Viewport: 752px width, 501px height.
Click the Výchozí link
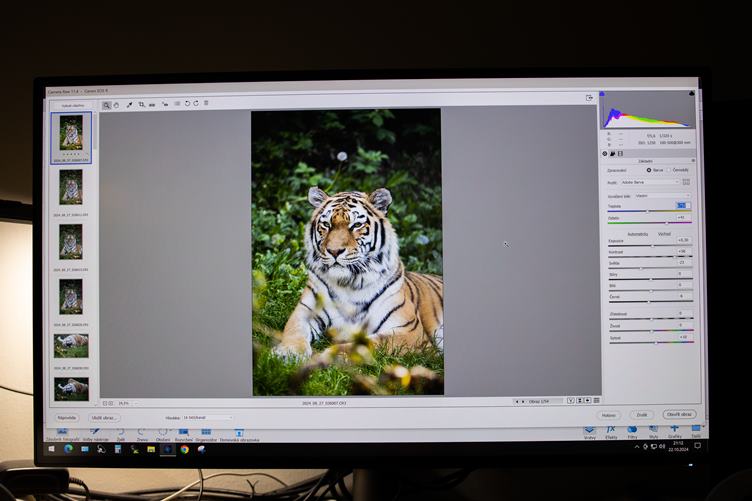pyautogui.click(x=664, y=234)
